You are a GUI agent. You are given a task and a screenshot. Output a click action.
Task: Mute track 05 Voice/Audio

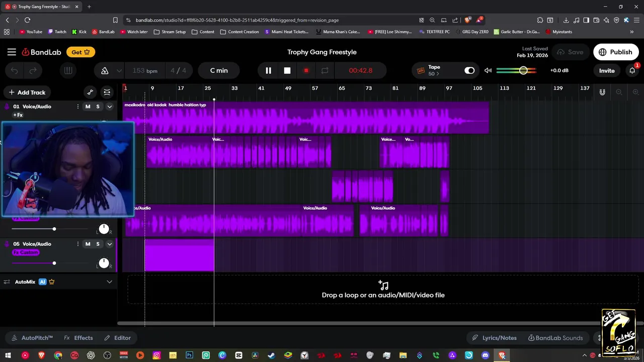click(88, 244)
